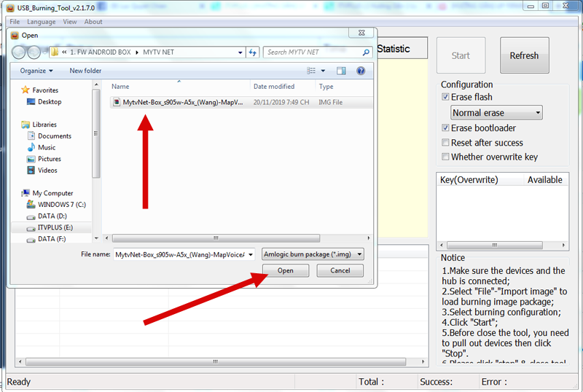The width and height of the screenshot is (583, 392).
Task: Toggle the Erase flash checkbox
Action: pyautogui.click(x=445, y=97)
